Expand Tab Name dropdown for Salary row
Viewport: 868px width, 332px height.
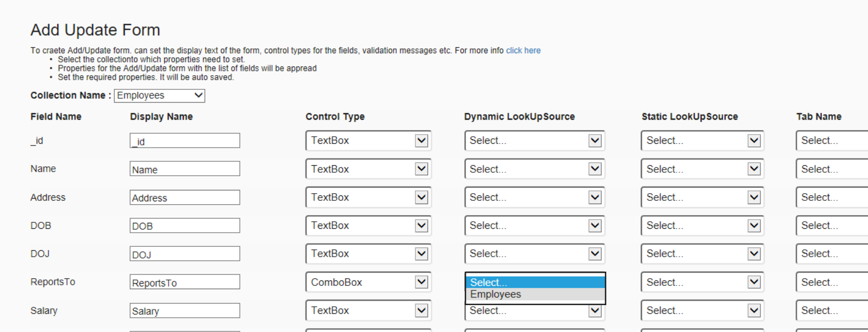tap(832, 311)
